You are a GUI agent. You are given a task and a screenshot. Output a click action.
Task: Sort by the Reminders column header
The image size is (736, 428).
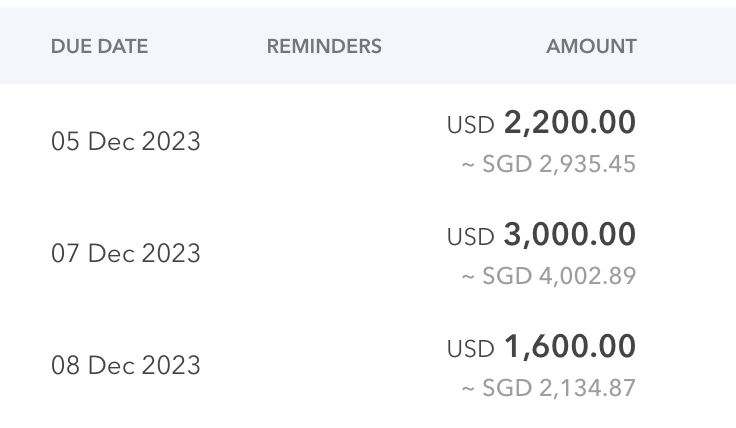324,47
